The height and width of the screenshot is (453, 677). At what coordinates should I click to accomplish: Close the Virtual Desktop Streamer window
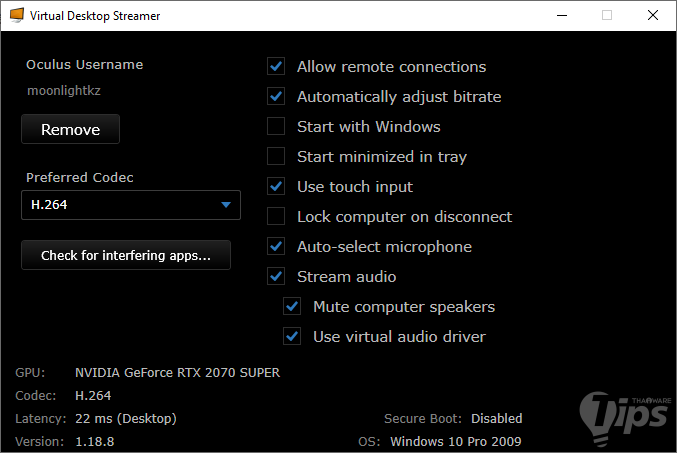coord(653,16)
